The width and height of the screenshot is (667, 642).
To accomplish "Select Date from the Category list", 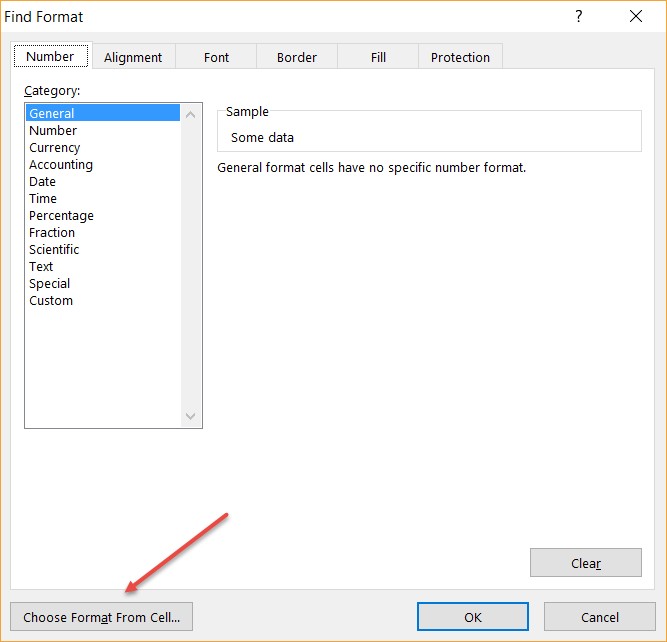I will (43, 181).
